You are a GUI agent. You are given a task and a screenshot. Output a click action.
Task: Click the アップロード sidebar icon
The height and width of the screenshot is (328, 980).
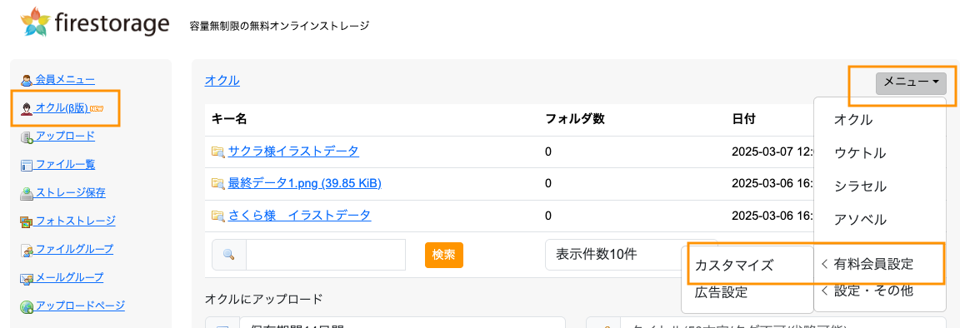point(27,137)
